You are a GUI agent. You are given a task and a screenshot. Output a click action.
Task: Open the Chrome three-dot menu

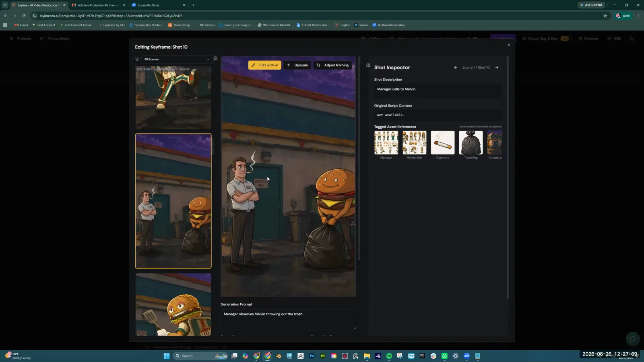click(638, 16)
